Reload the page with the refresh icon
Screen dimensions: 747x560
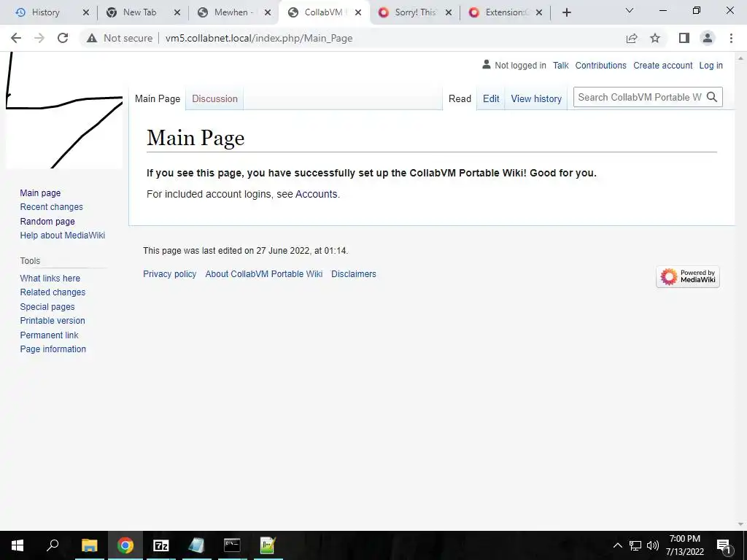[x=63, y=38]
